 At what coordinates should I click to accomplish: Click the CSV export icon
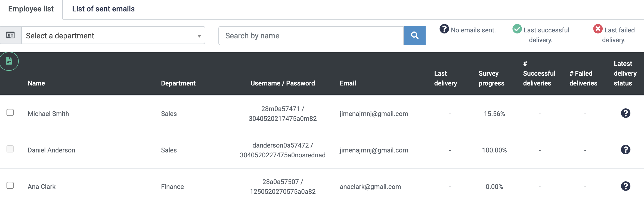click(9, 61)
